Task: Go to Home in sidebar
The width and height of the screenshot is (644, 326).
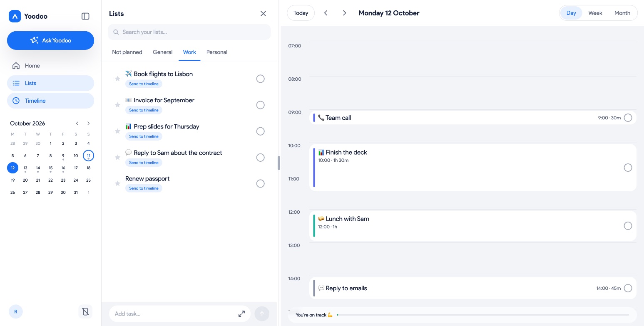Action: (x=50, y=66)
